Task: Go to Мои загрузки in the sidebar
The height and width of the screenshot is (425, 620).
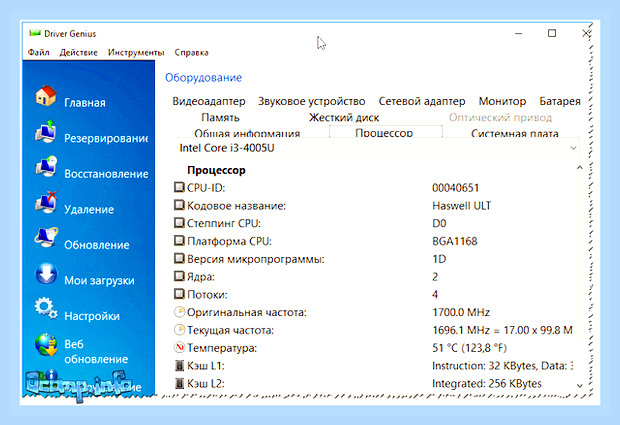Action: click(99, 281)
